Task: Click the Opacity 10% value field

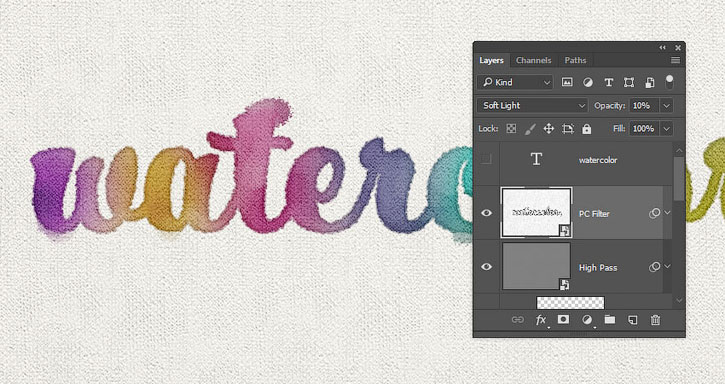Action: tap(644, 105)
